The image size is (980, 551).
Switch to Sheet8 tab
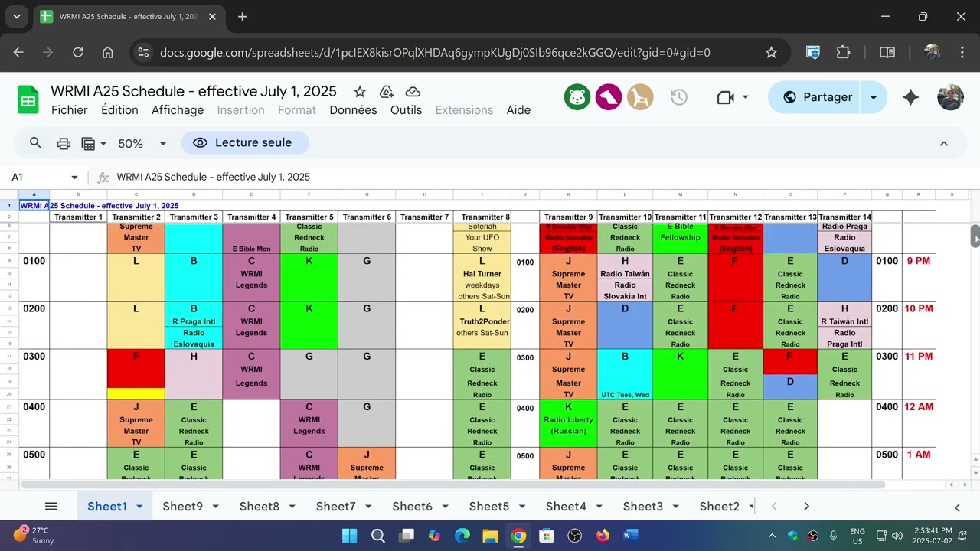[x=259, y=506]
